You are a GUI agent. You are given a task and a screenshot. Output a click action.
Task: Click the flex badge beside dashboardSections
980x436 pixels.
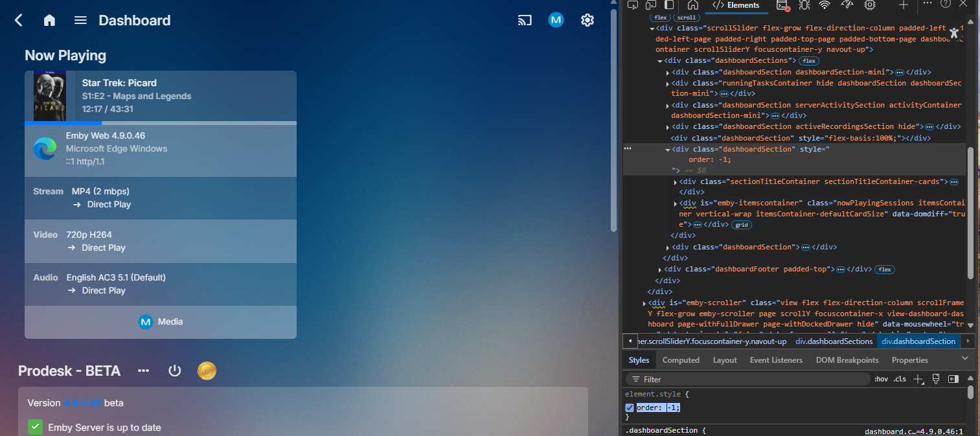pos(808,61)
